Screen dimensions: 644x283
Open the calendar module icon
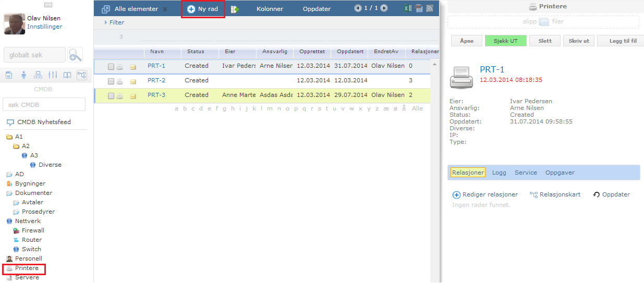(9, 75)
